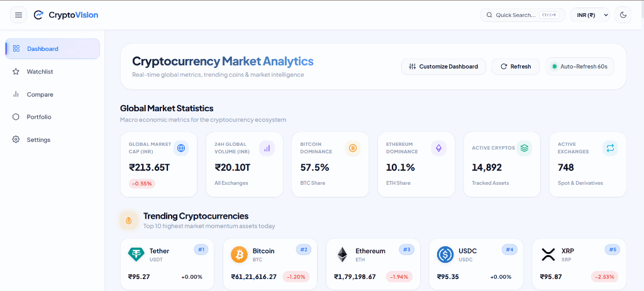Click the Bitcoin coin logo
Image resolution: width=644 pixels, height=291 pixels.
pos(240,255)
